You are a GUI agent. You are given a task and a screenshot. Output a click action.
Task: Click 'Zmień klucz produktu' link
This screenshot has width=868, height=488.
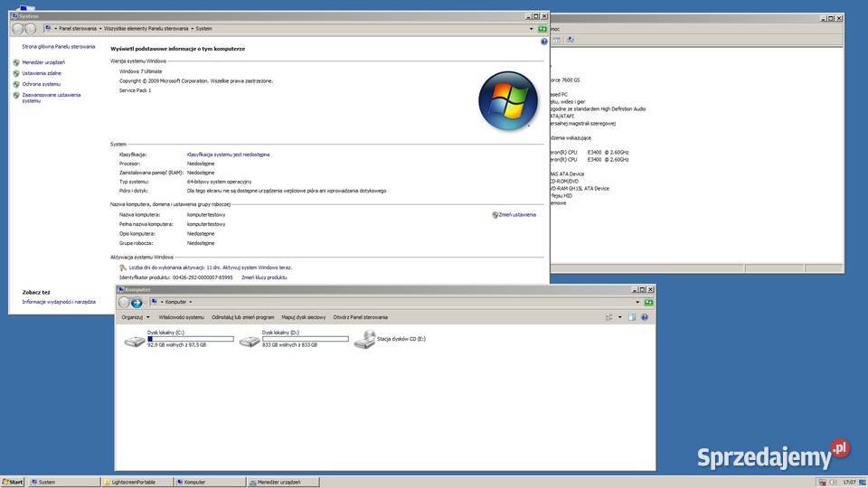click(x=264, y=277)
